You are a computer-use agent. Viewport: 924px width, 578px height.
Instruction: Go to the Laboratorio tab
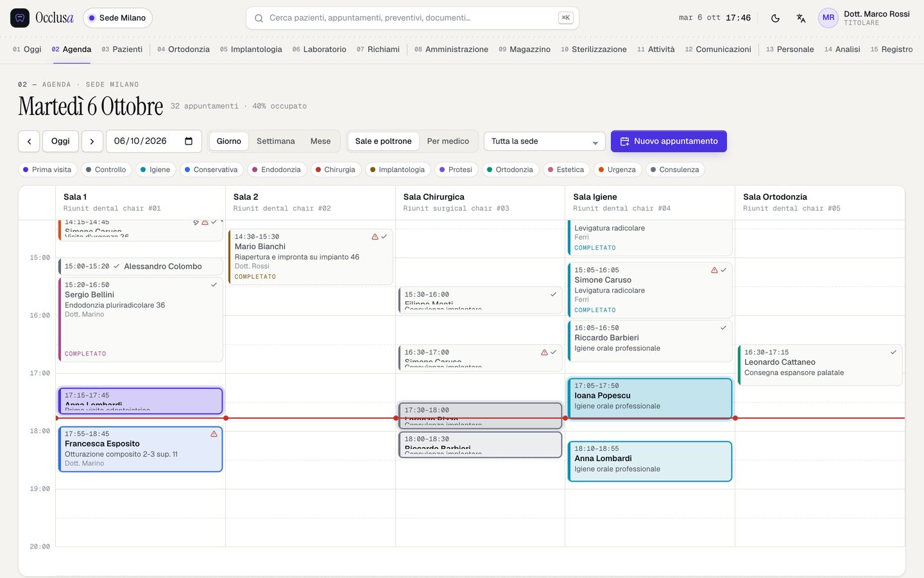click(320, 49)
